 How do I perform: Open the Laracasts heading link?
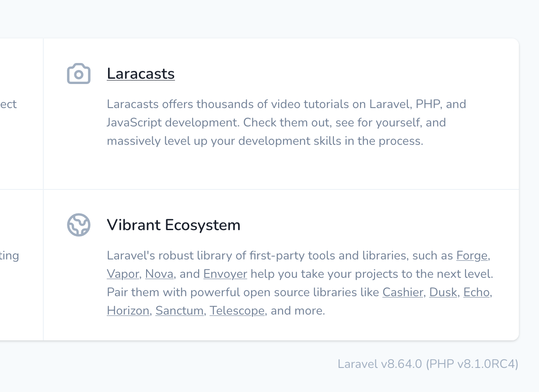click(141, 73)
